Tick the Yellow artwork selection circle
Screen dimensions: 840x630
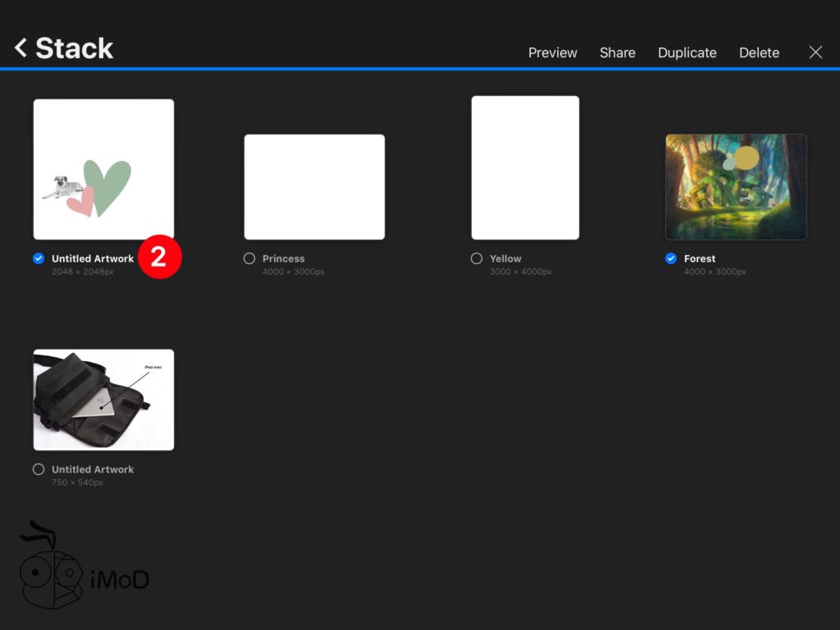(x=477, y=258)
